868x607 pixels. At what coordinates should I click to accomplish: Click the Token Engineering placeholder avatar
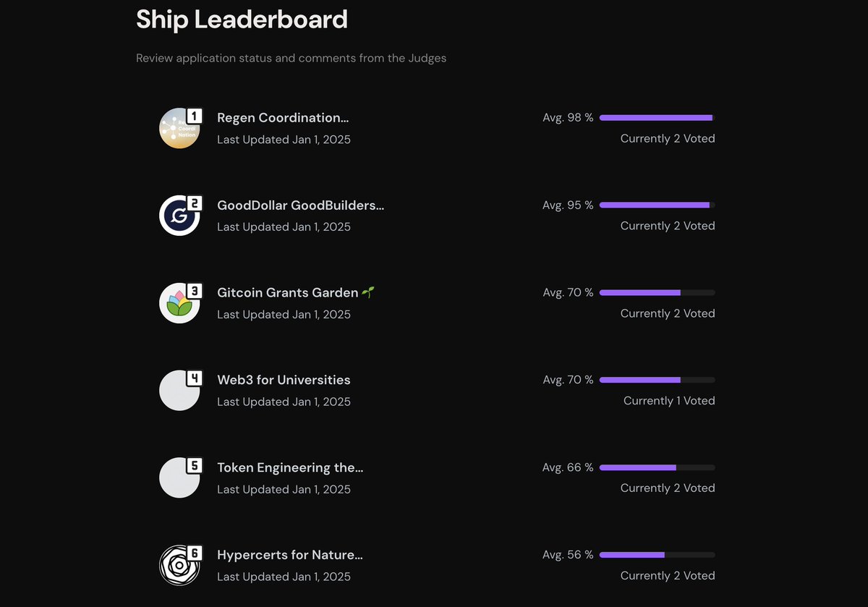tap(179, 478)
